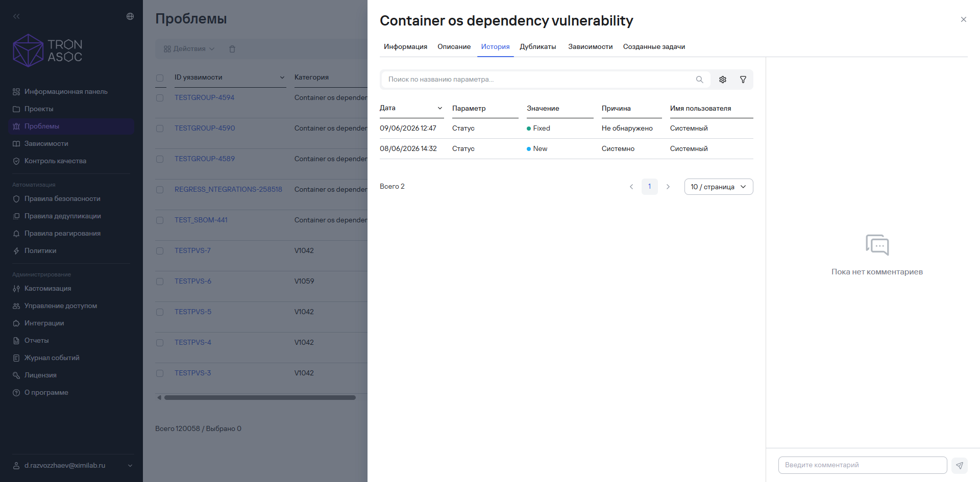Open the history filter funnel icon

743,80
